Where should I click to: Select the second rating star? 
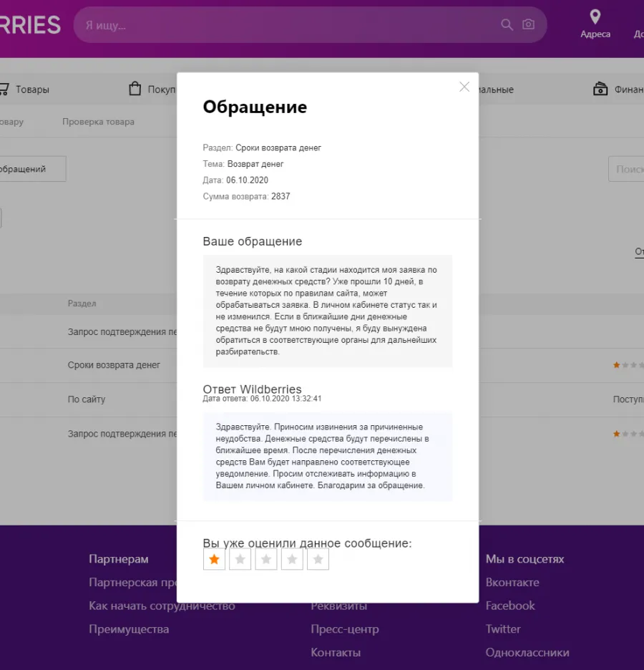click(240, 559)
